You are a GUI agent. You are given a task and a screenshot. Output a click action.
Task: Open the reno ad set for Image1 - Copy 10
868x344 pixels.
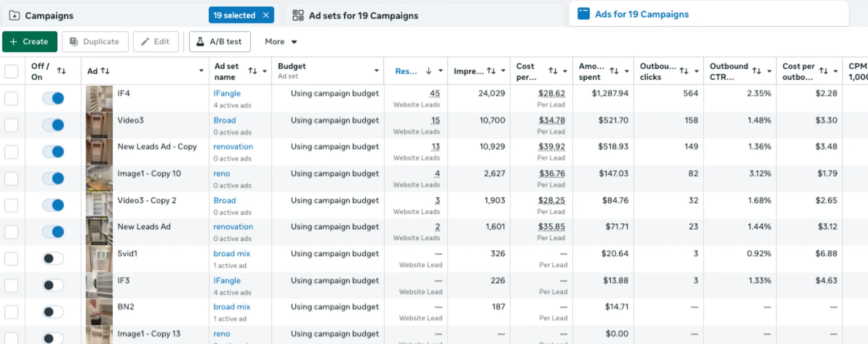222,174
